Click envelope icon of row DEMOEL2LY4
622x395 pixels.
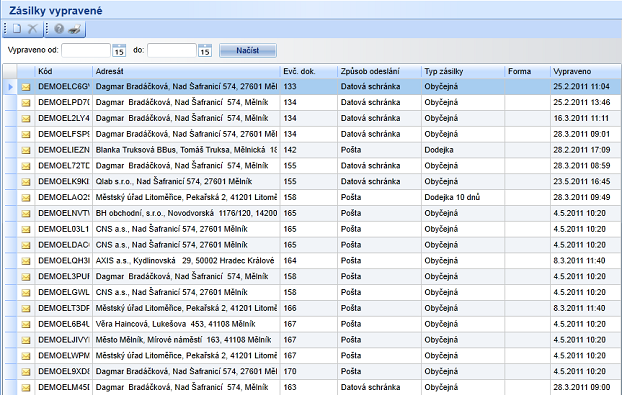point(26,119)
